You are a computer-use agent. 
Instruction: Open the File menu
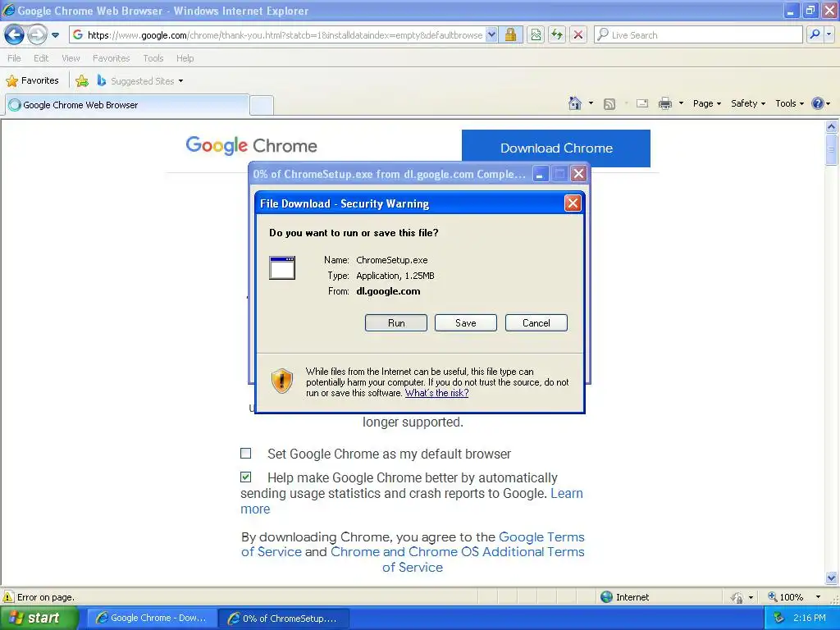15,58
